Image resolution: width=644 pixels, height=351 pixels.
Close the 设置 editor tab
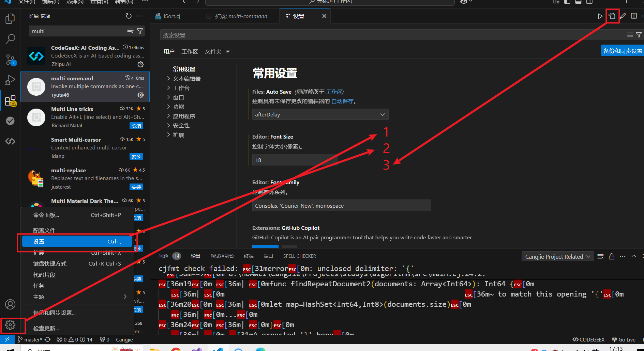click(324, 16)
